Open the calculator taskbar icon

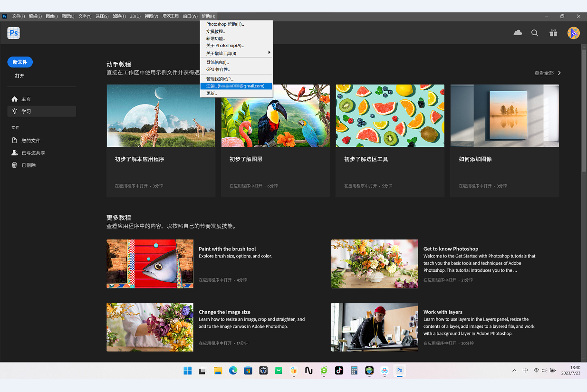pyautogui.click(x=354, y=371)
